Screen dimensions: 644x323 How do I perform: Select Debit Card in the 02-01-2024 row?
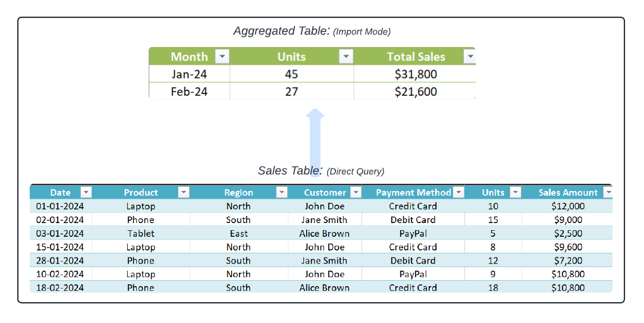click(x=413, y=219)
